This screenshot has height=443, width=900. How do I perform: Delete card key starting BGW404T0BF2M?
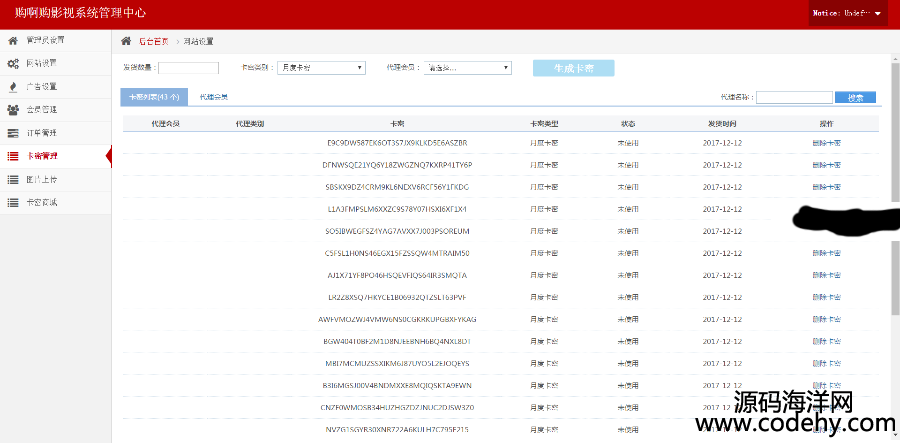[x=827, y=341]
